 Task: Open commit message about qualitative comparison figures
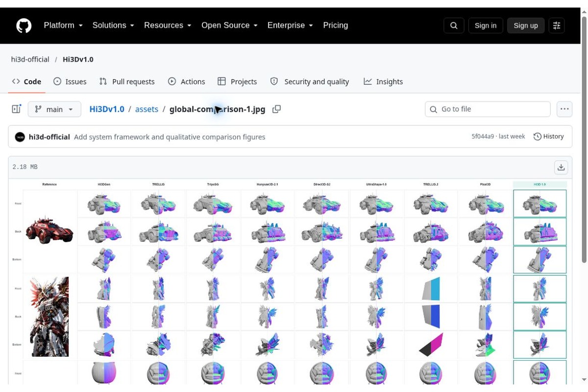pos(170,137)
